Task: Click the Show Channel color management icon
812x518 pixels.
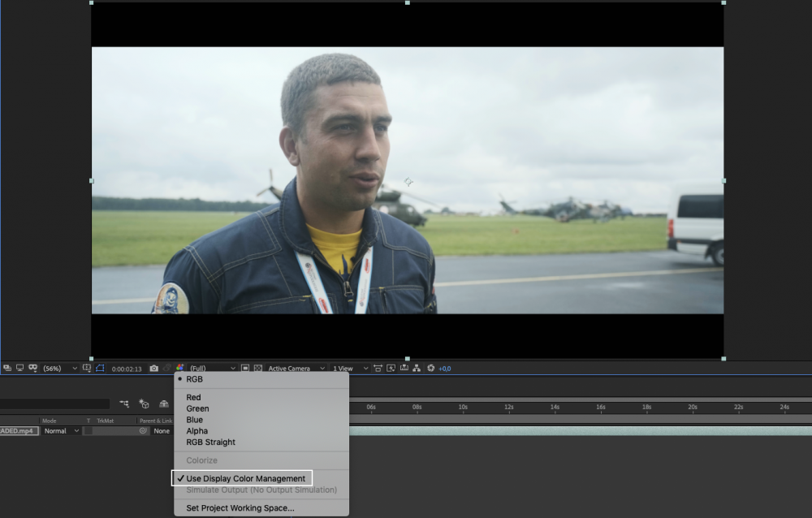Action: [180, 369]
